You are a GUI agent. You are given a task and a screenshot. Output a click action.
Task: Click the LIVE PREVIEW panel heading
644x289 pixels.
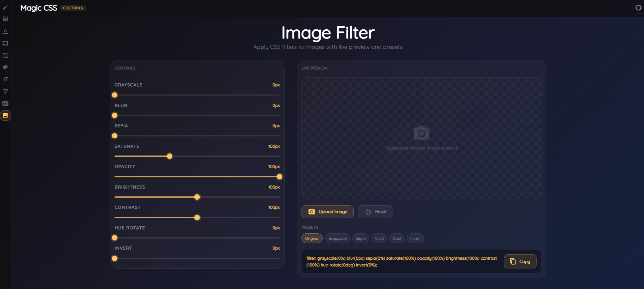(x=314, y=68)
